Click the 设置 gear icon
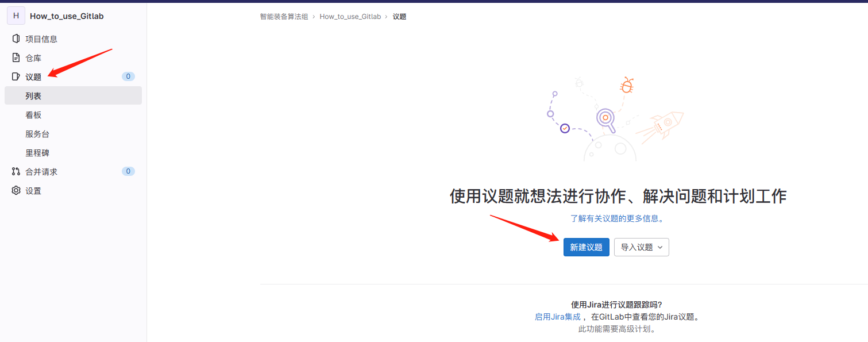The image size is (868, 342). (x=16, y=191)
